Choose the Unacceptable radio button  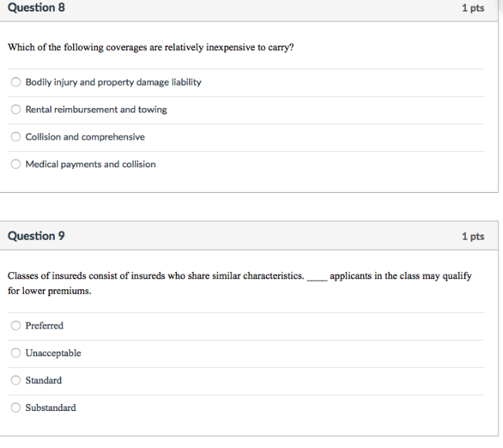15,353
